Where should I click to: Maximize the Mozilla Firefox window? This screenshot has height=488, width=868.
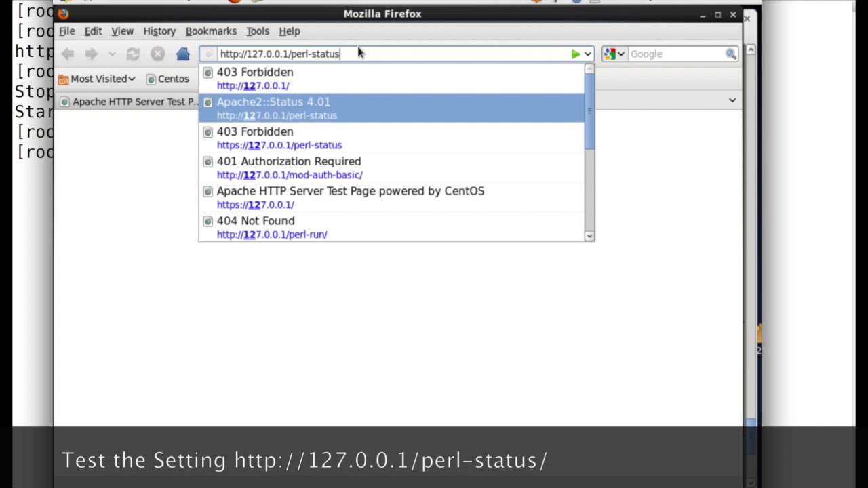coord(717,14)
